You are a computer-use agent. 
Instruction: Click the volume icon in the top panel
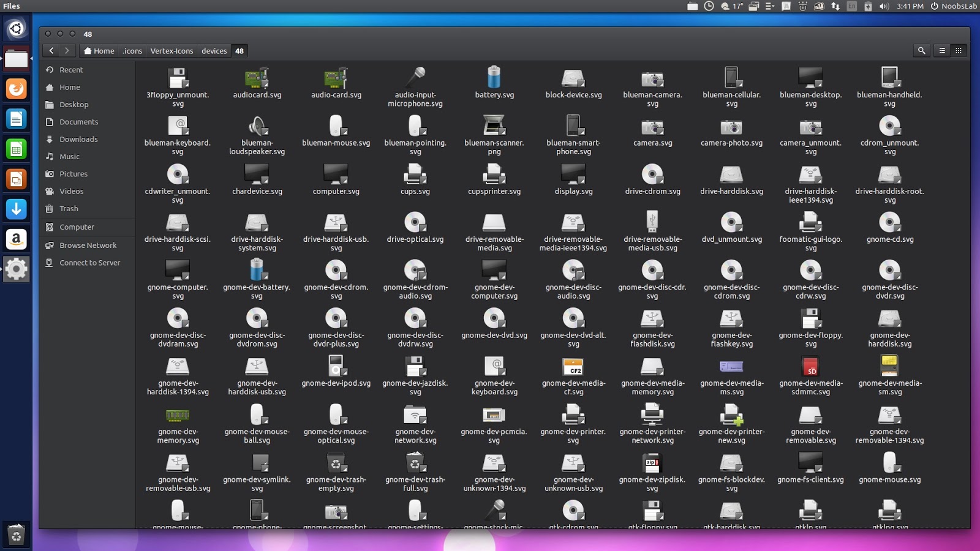coord(883,6)
